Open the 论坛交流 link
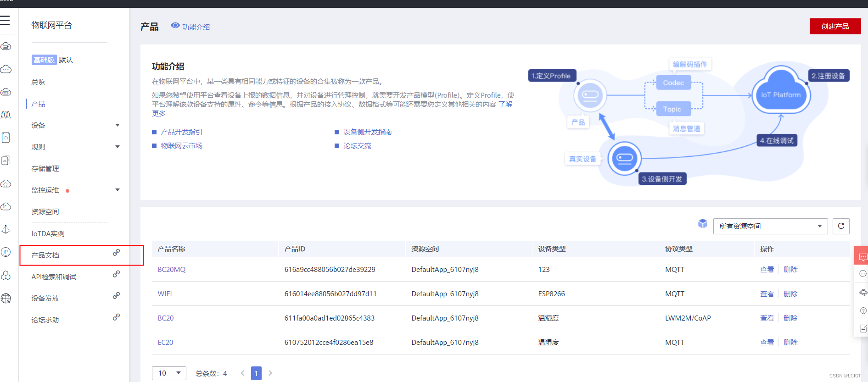This screenshot has height=382, width=868. coord(357,146)
